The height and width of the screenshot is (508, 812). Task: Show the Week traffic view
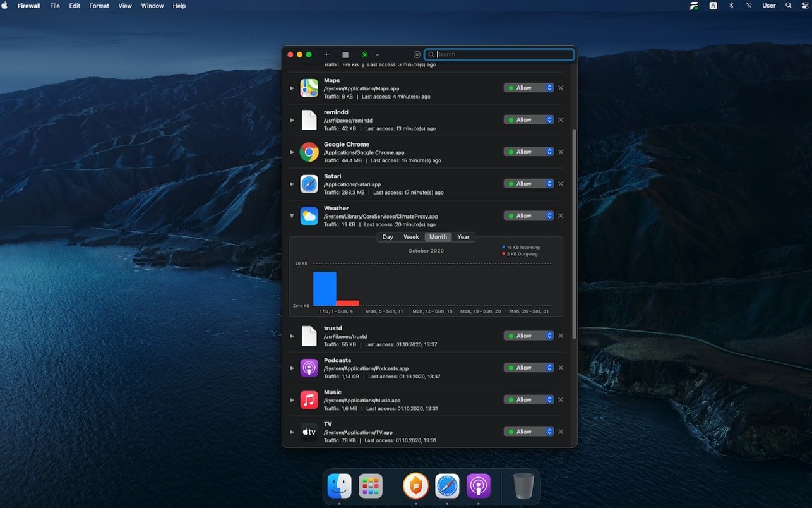[411, 237]
